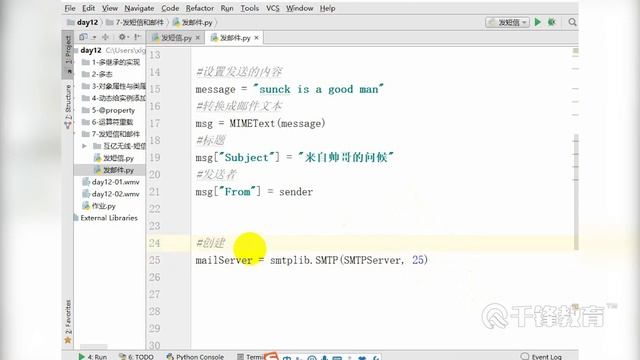Close the 发短信.py editor tab
This screenshot has height=360, width=640.
198,38
